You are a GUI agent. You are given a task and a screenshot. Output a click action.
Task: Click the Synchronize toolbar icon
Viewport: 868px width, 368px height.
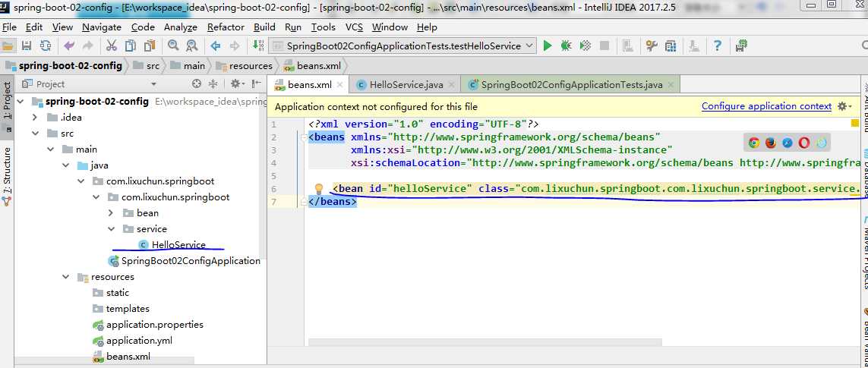click(46, 46)
